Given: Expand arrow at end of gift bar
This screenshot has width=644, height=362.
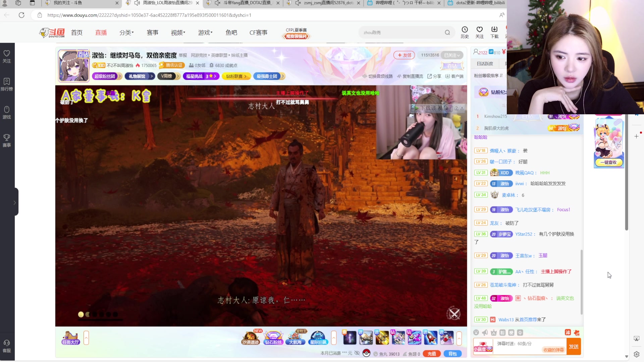Looking at the screenshot, I should [459, 338].
